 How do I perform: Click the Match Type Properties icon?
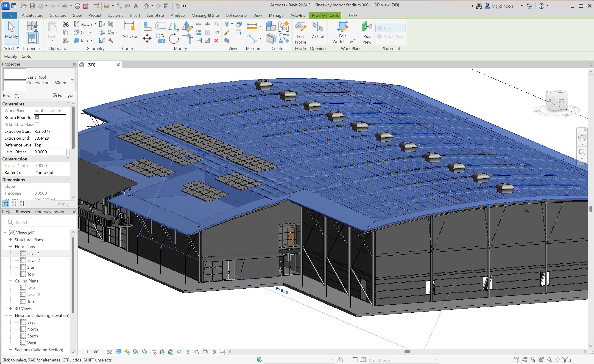tap(65, 41)
